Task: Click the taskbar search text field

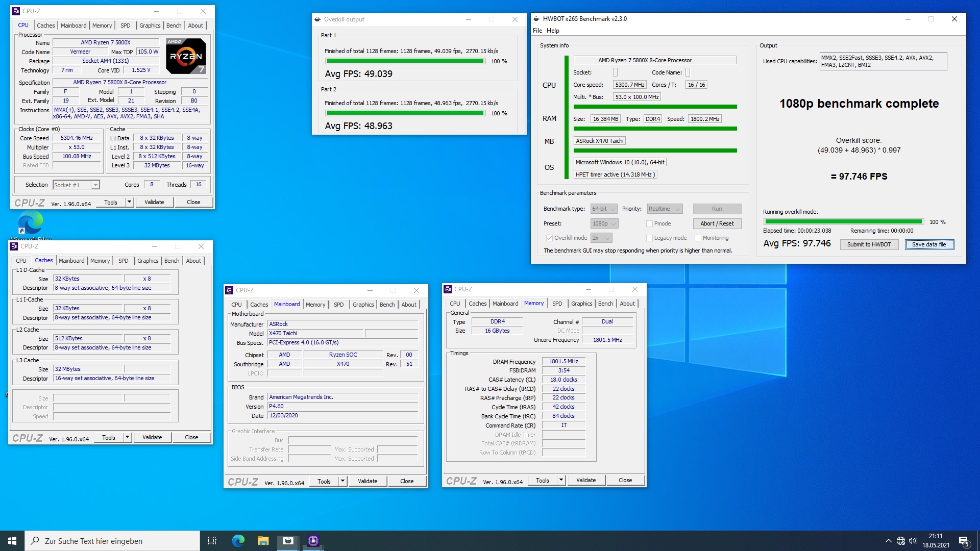Action: pos(112,541)
